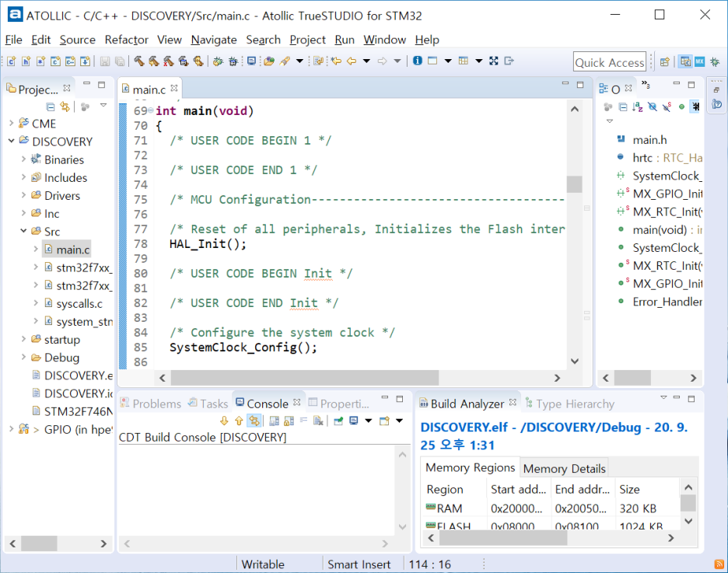Click the Open Perspective icon
The height and width of the screenshot is (573, 728).
[665, 61]
